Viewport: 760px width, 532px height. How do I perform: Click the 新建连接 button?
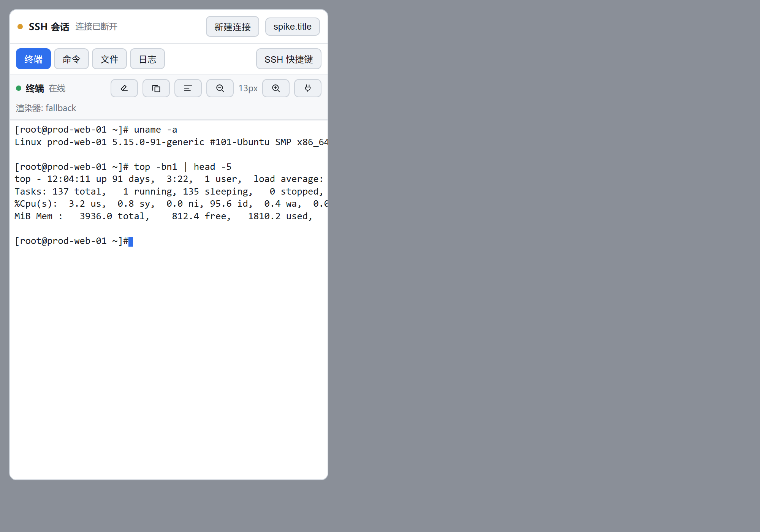tap(233, 27)
